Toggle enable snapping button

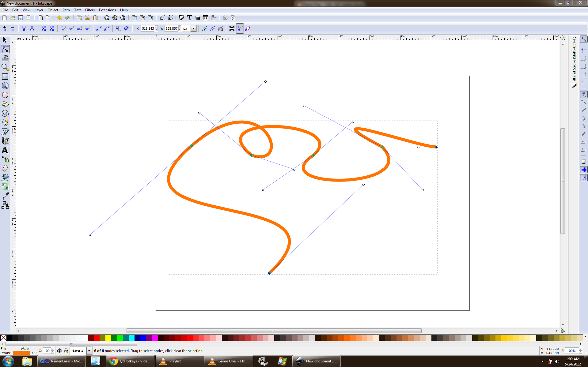584,39
